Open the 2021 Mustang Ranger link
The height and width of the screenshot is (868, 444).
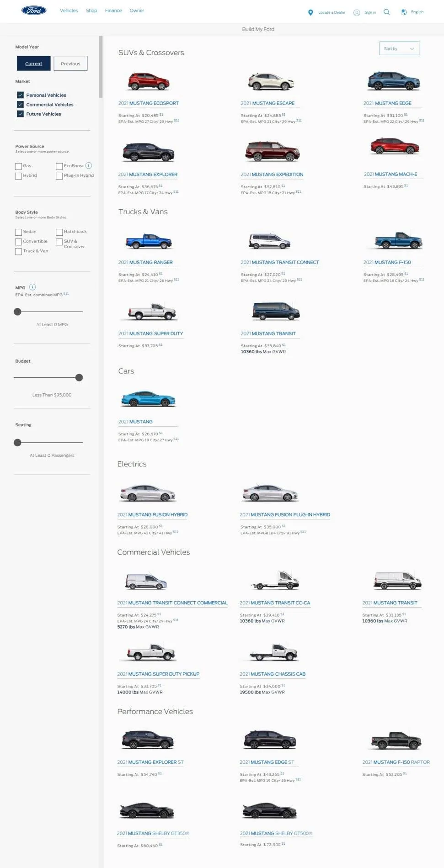(x=145, y=262)
